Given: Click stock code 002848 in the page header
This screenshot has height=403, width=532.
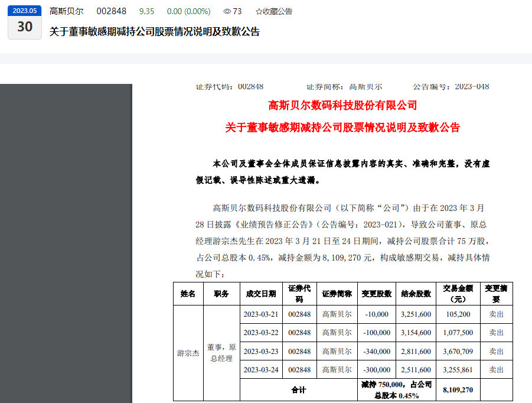Looking at the screenshot, I should pyautogui.click(x=111, y=12).
